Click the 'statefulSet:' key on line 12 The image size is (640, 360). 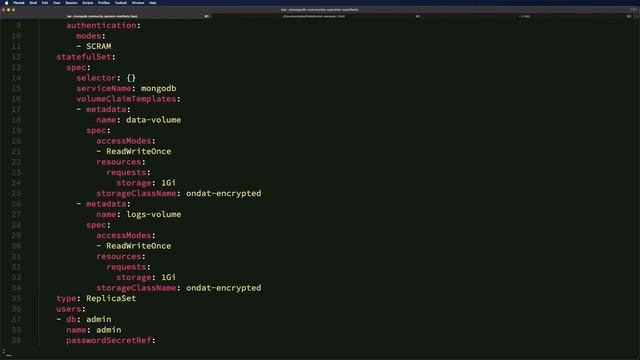click(x=86, y=57)
